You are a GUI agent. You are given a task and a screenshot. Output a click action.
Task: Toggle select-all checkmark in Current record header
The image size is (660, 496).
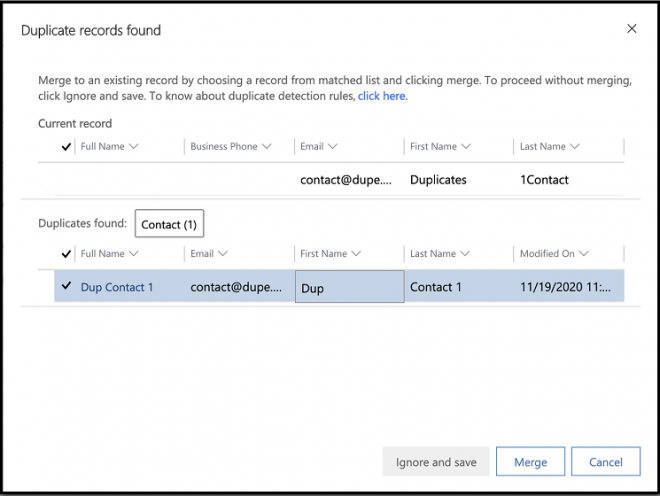point(66,146)
